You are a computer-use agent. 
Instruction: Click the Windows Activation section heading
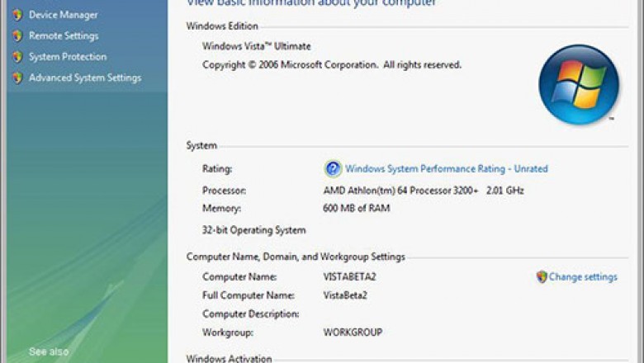point(230,359)
